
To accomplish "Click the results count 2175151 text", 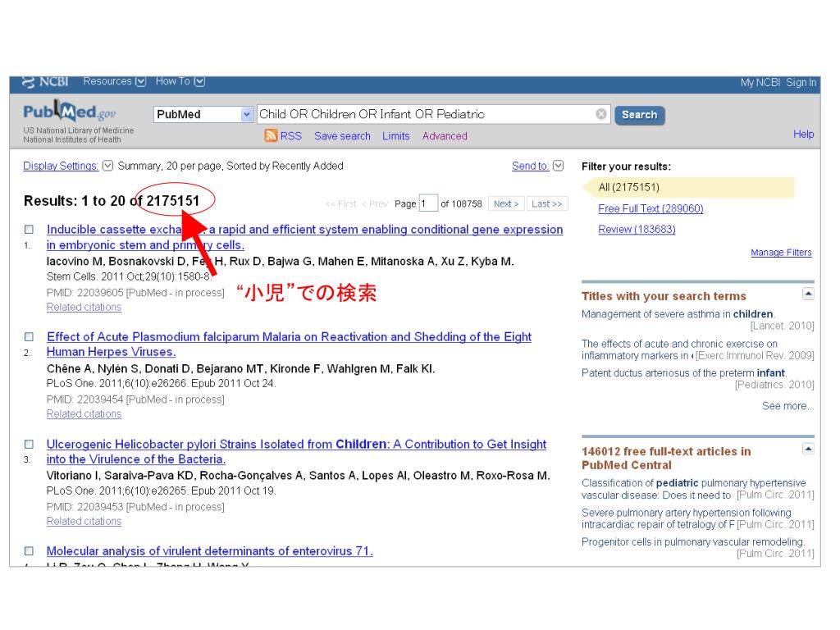I will (x=173, y=201).
